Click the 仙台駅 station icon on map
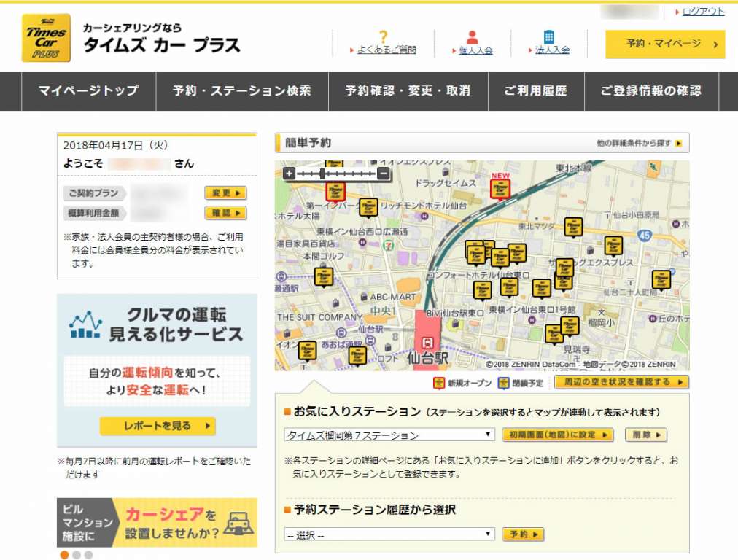The image size is (738, 560). (x=427, y=343)
